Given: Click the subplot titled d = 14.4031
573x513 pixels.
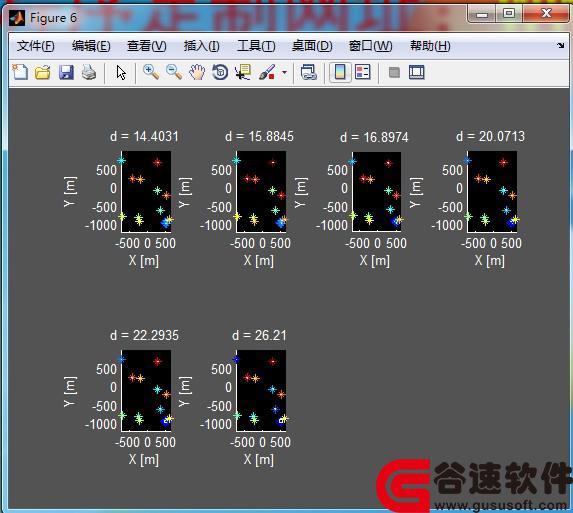Looking at the screenshot, I should [x=146, y=191].
